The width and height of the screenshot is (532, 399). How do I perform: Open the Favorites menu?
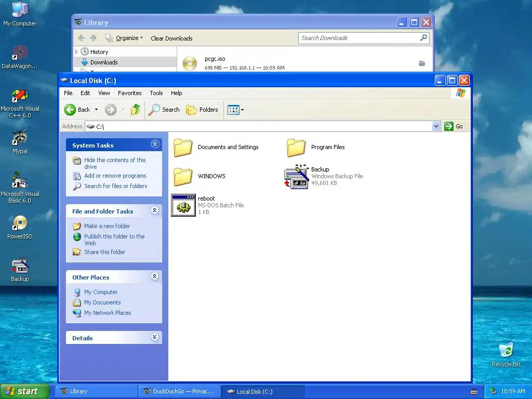click(129, 93)
